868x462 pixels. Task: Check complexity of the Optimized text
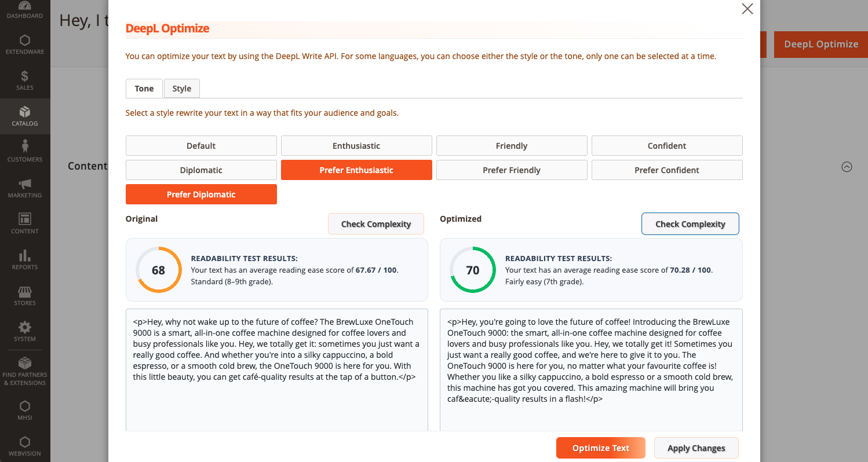[x=690, y=224]
